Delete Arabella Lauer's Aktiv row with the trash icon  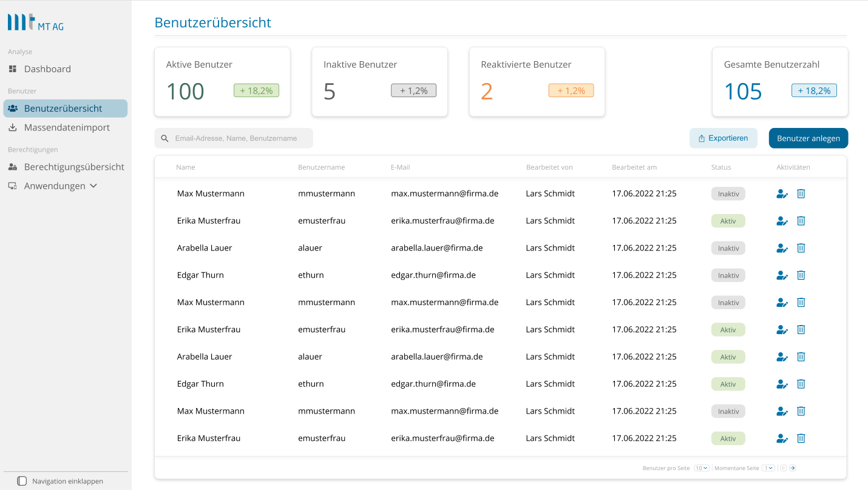point(801,357)
